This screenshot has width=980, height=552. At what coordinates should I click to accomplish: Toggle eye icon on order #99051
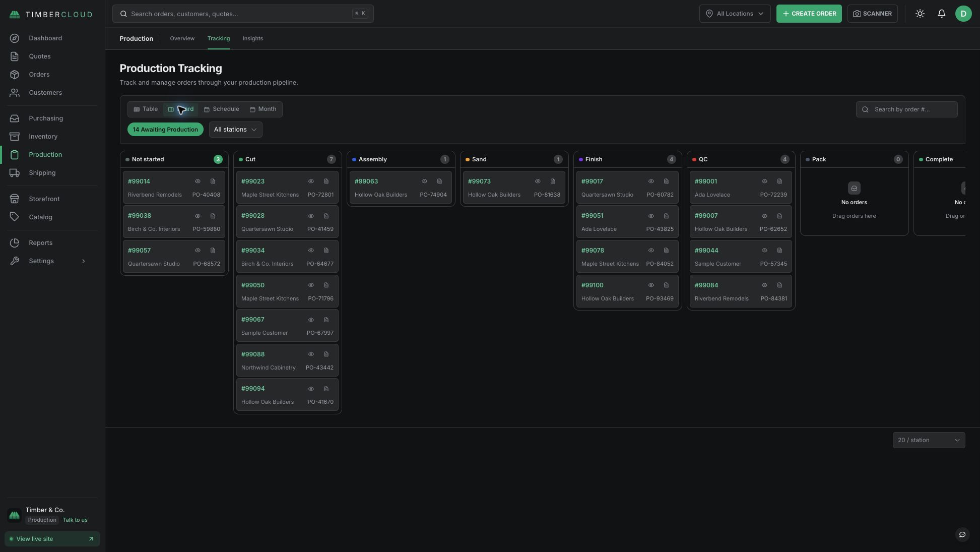coord(651,216)
